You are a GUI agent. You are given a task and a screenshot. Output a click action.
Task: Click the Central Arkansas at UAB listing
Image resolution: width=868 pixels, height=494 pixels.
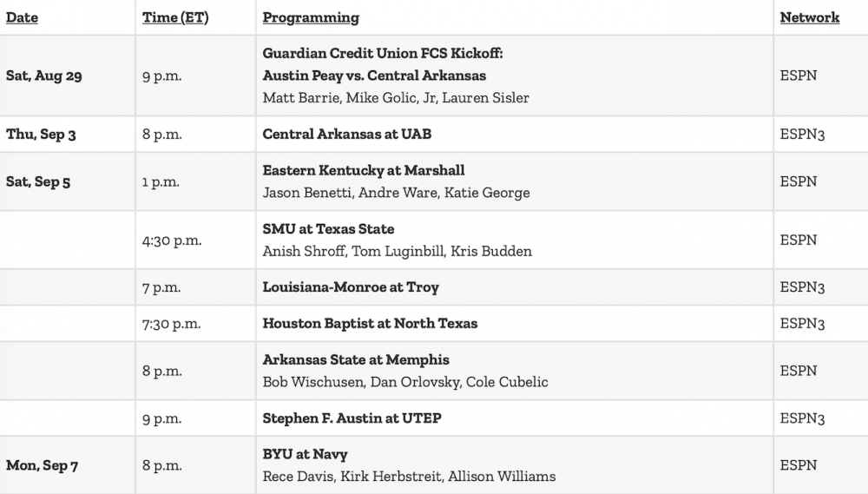click(x=346, y=135)
